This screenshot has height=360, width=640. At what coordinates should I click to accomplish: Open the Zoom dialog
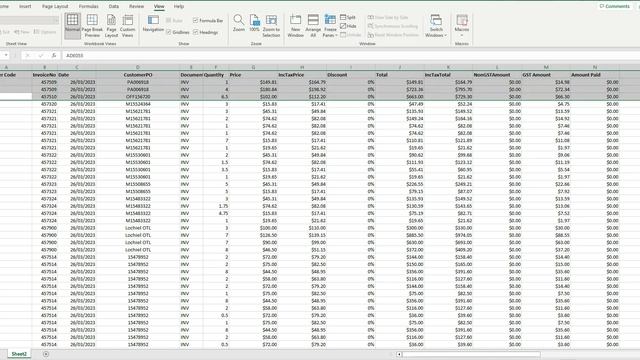pos(238,23)
